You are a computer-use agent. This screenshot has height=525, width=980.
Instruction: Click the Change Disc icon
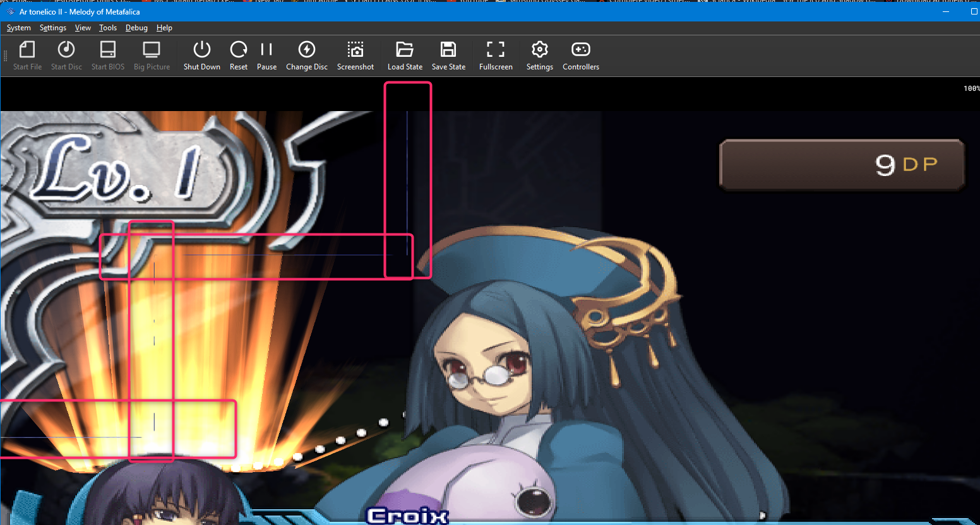(307, 56)
